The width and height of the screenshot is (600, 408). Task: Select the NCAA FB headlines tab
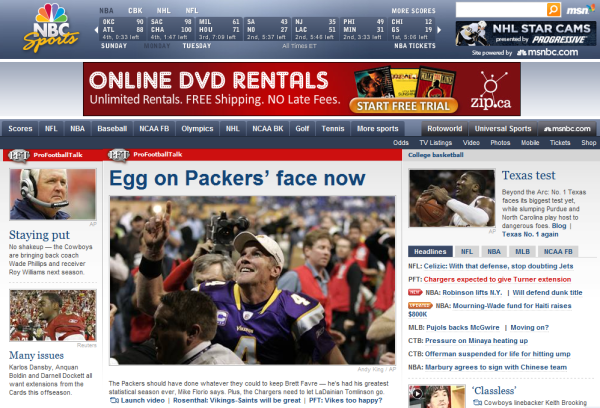[558, 251]
